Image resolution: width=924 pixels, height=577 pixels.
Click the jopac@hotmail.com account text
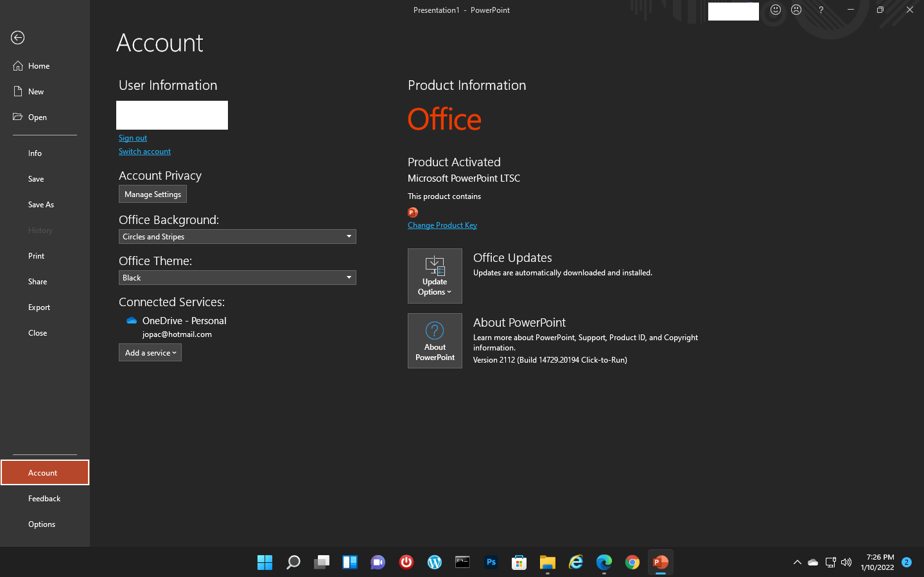[x=177, y=334]
